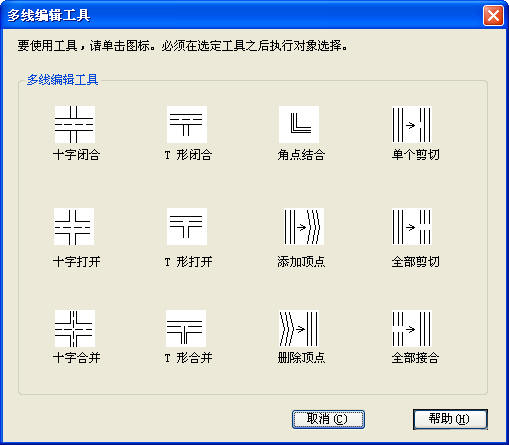Pick the 全部剪切 cut all icon

(412, 227)
